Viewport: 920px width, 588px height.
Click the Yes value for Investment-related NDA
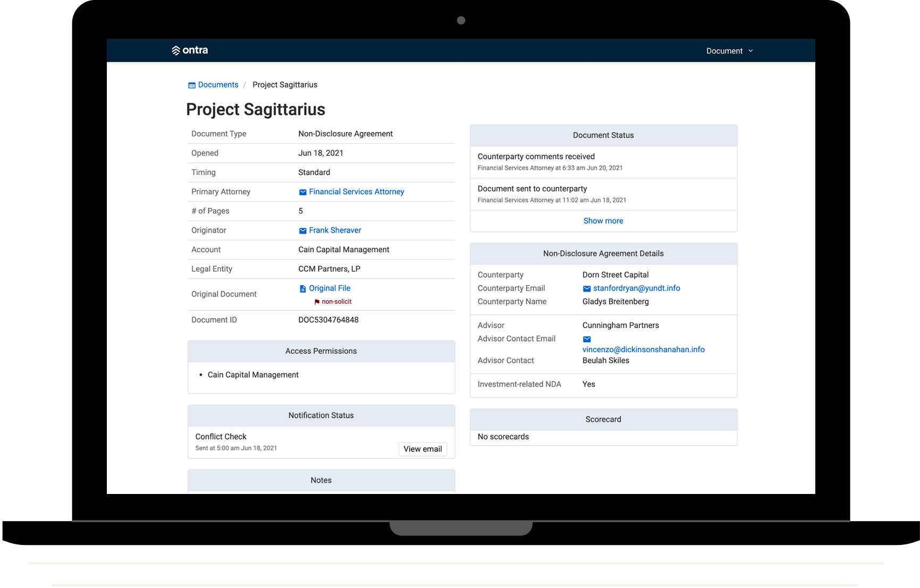(588, 385)
